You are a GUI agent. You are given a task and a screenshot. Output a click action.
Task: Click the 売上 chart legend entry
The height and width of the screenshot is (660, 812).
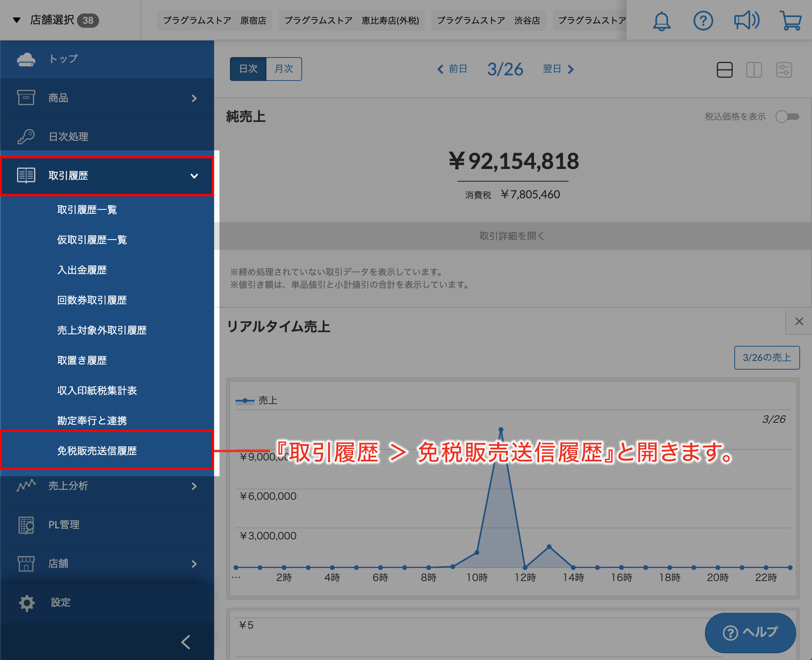pyautogui.click(x=257, y=401)
